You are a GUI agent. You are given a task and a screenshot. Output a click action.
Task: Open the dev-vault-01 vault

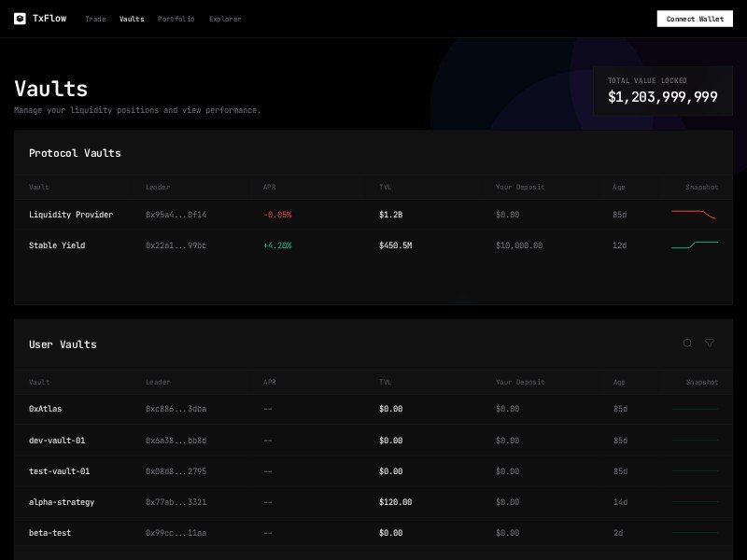56,441
